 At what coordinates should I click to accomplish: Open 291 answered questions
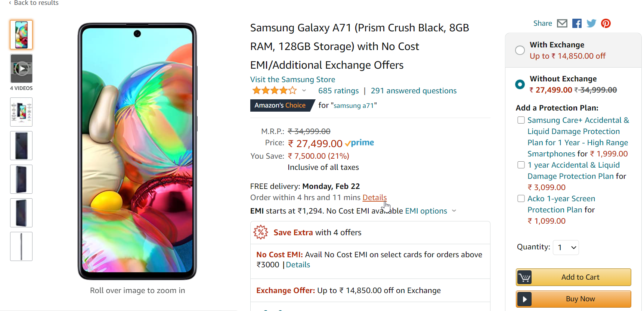(414, 91)
